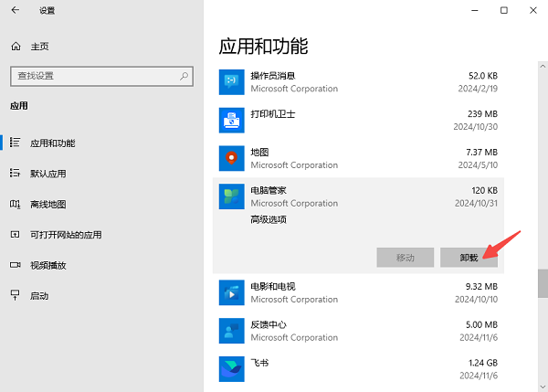Open 应用和功能 in the sidebar
The image size is (548, 392).
click(52, 143)
